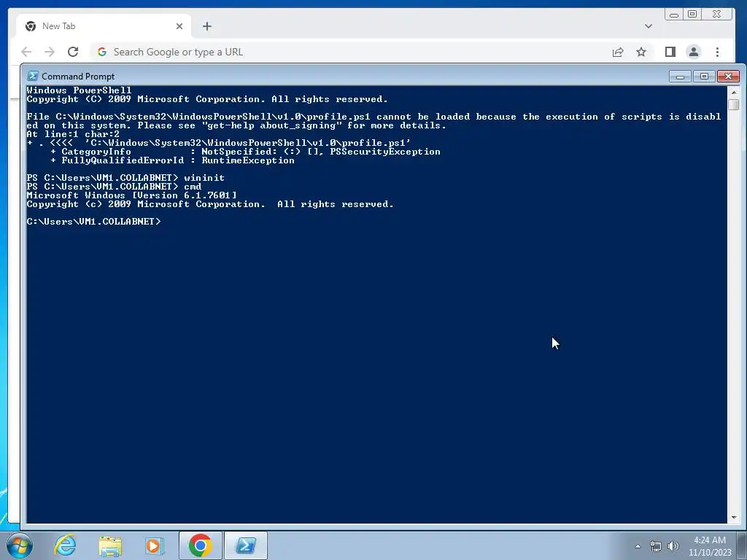
Task: Open Windows Media Player from taskbar
Action: (x=155, y=545)
